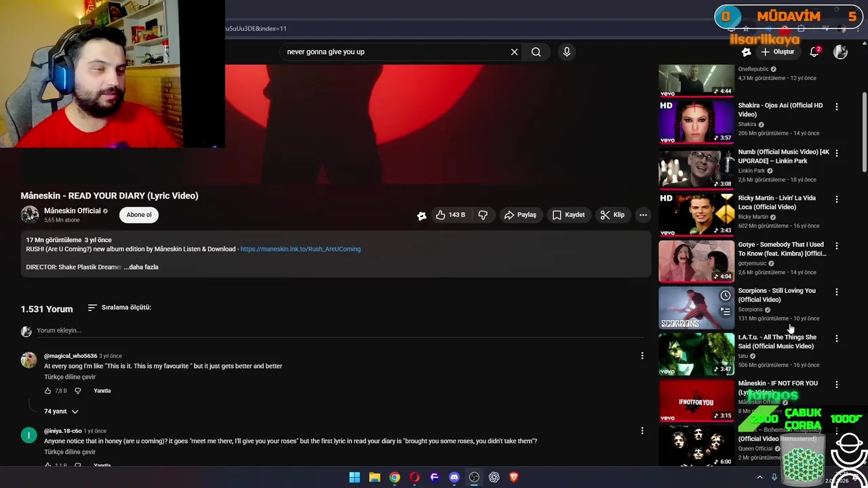Open the Gotye Somebody That I Used To Know thumbnail
Image resolution: width=868 pixels, height=488 pixels.
click(696, 261)
